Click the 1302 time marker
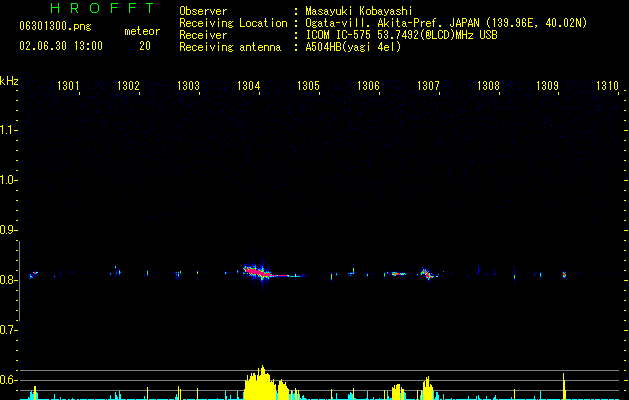This screenshot has height=400, width=629. pos(128,86)
